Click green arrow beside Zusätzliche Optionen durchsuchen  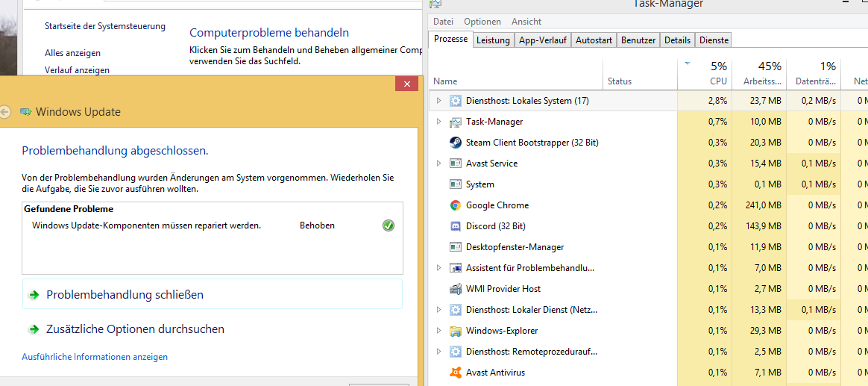34,329
